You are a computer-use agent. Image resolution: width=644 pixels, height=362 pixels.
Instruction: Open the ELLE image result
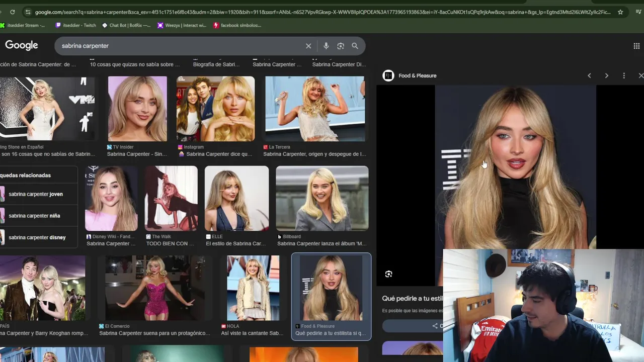click(x=236, y=198)
